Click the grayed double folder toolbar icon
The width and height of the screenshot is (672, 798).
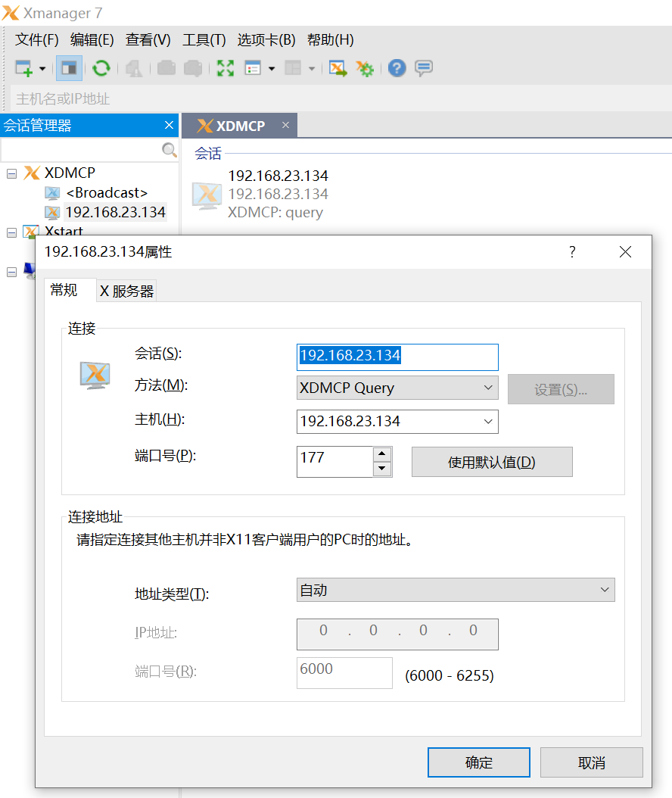point(193,68)
